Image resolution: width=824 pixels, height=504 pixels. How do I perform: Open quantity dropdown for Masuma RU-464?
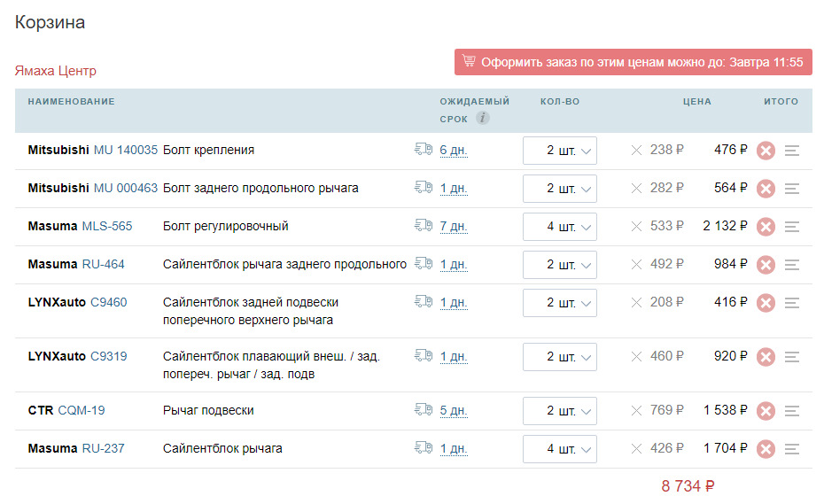pos(560,265)
